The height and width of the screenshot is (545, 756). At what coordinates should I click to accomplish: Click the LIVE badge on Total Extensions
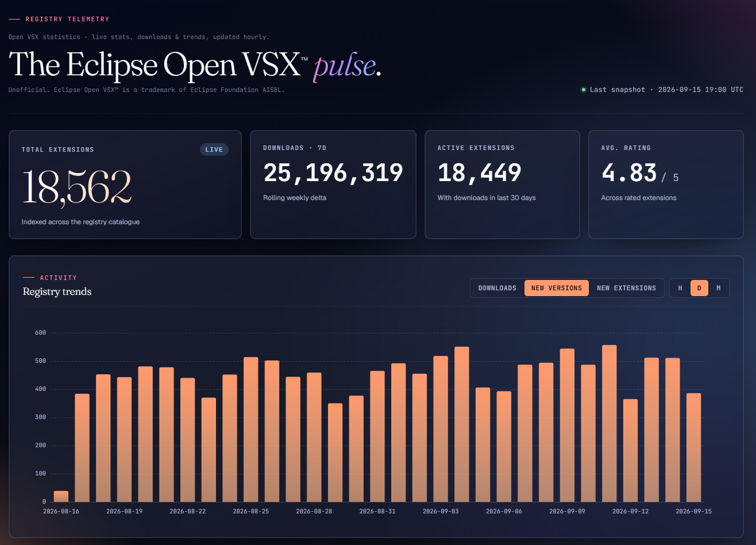click(214, 149)
